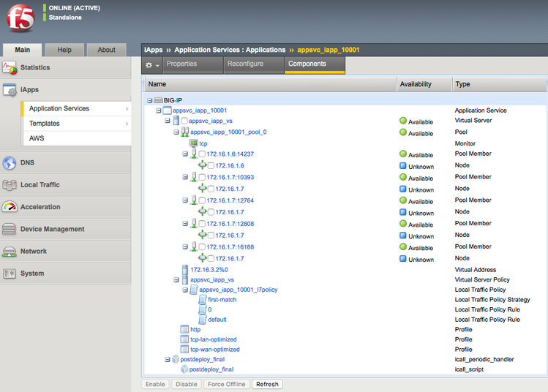This screenshot has width=548, height=392.
Task: Click the F5 logo icon
Action: click(20, 19)
